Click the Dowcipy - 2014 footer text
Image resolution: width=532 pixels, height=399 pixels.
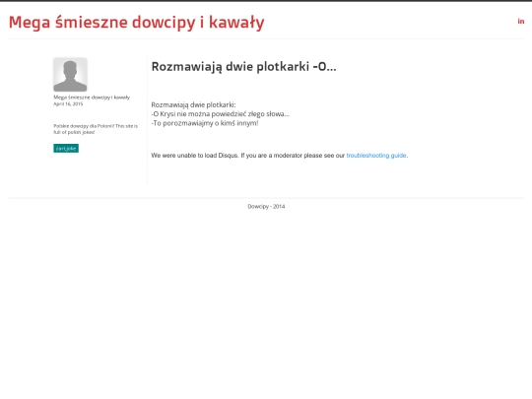(266, 206)
